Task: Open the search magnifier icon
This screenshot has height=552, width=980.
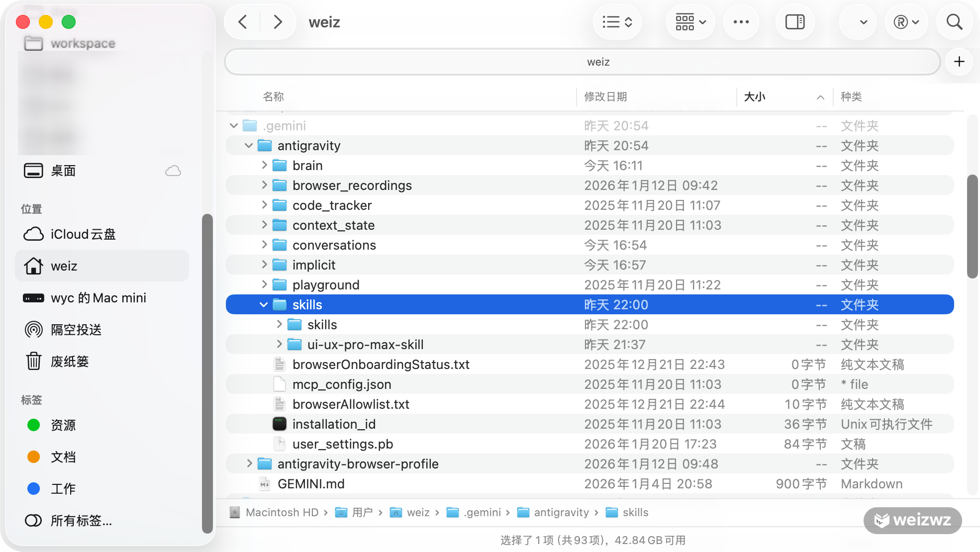Action: [954, 22]
